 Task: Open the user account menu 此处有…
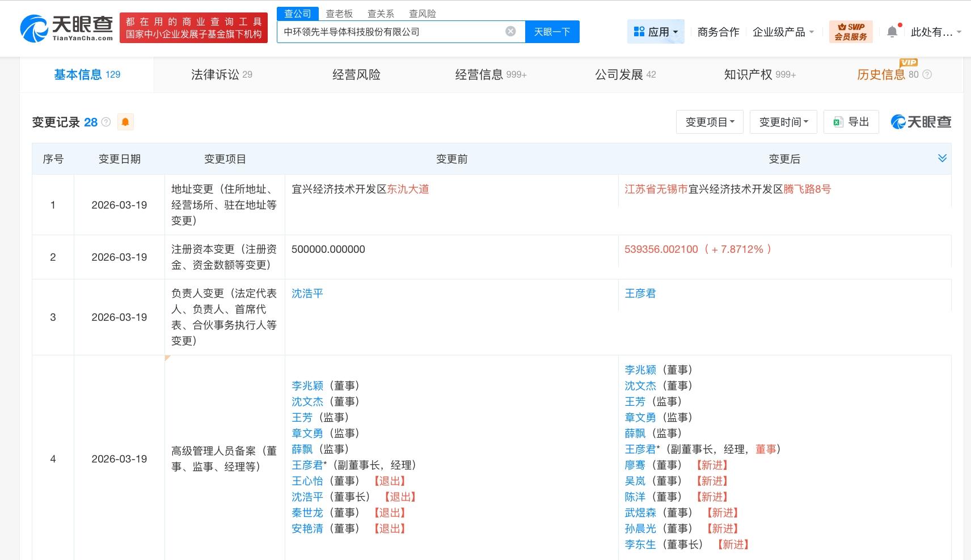pos(936,32)
